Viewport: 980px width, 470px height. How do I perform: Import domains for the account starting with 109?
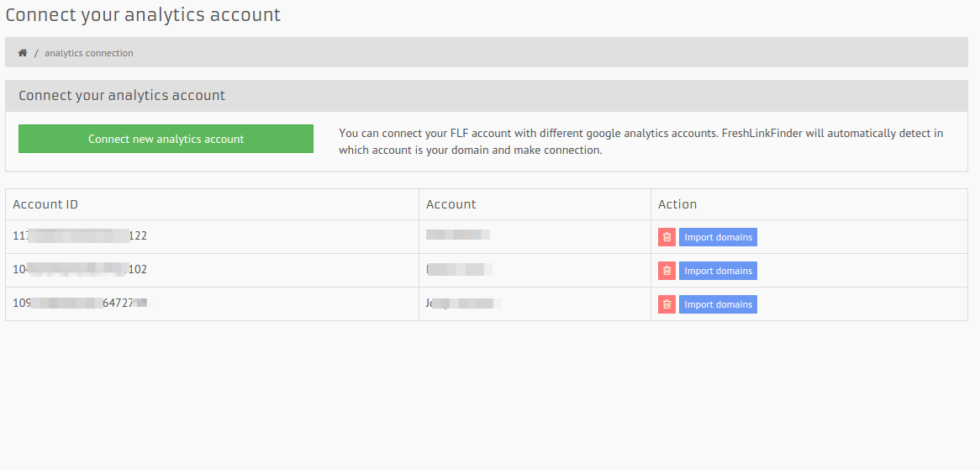718,304
